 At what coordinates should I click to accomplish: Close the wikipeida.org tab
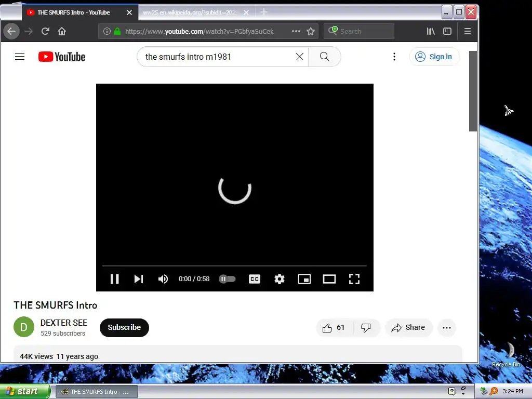(246, 12)
